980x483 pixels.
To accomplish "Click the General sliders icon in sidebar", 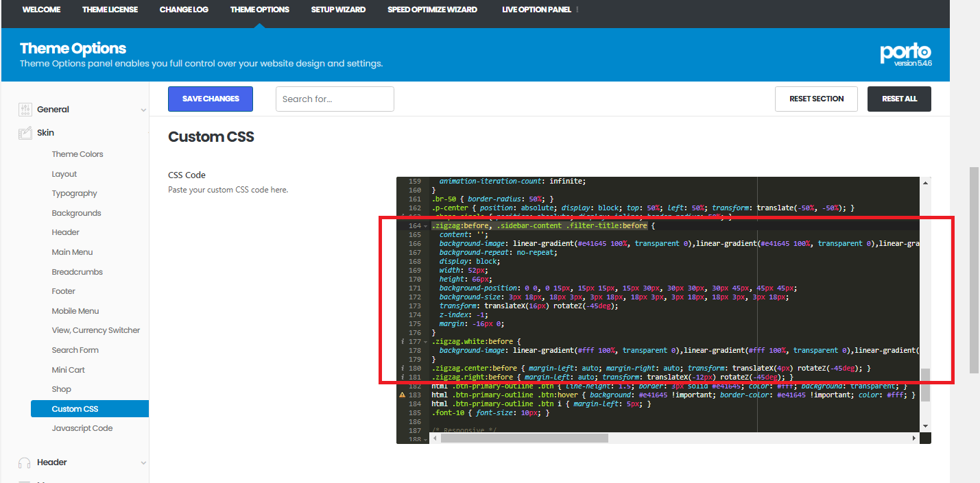I will tap(25, 110).
